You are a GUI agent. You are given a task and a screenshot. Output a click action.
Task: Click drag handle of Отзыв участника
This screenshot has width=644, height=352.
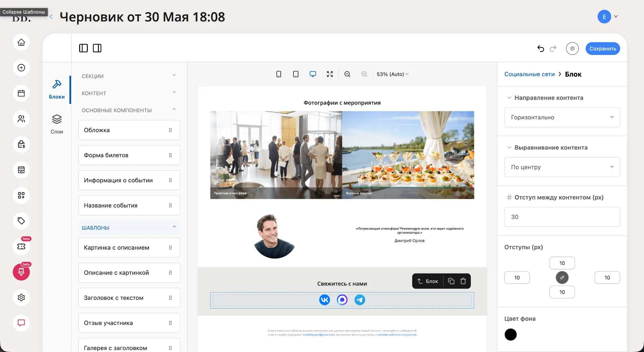170,323
